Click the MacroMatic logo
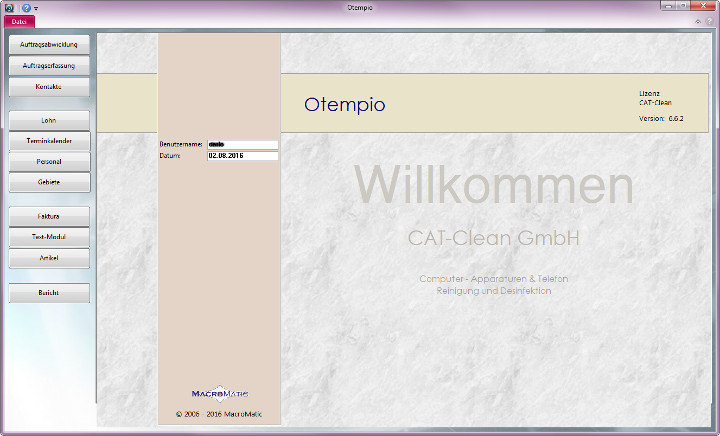This screenshot has width=720, height=436. [219, 392]
